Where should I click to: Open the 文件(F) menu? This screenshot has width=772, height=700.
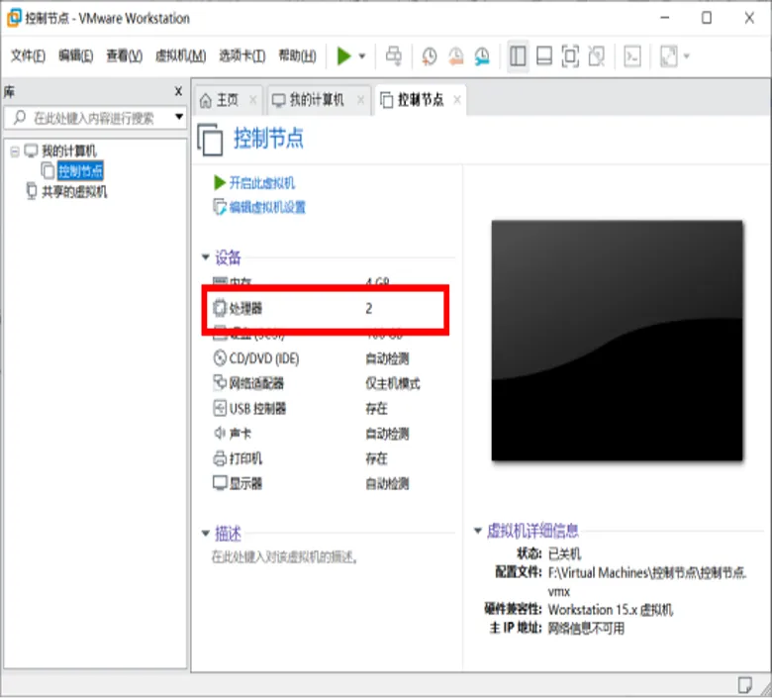(x=28, y=56)
